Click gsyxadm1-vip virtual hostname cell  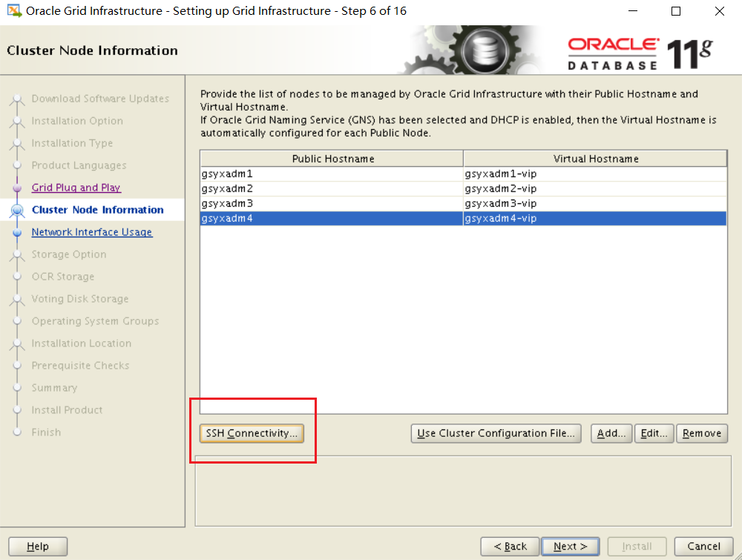595,174
